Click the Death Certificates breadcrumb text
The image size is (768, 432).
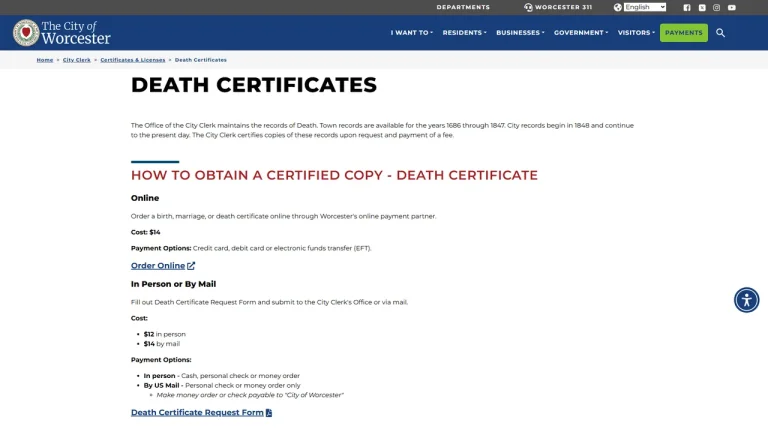pos(200,60)
